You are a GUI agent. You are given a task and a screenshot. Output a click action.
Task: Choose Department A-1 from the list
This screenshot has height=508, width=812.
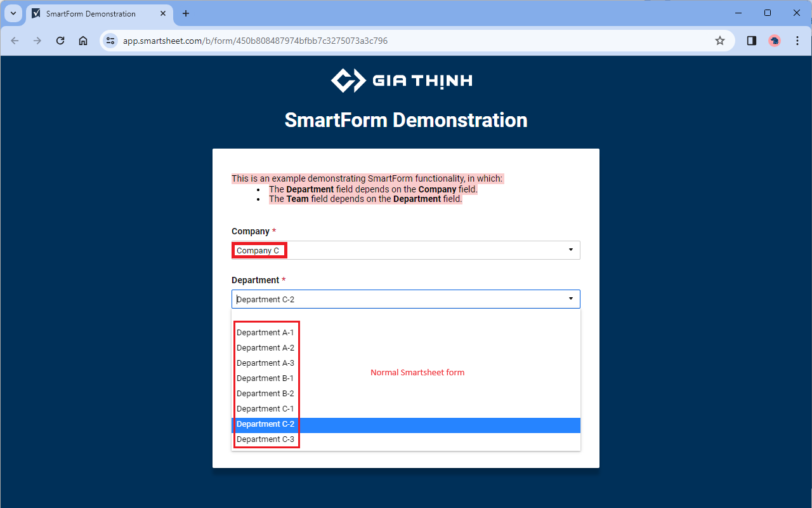[x=406, y=333]
